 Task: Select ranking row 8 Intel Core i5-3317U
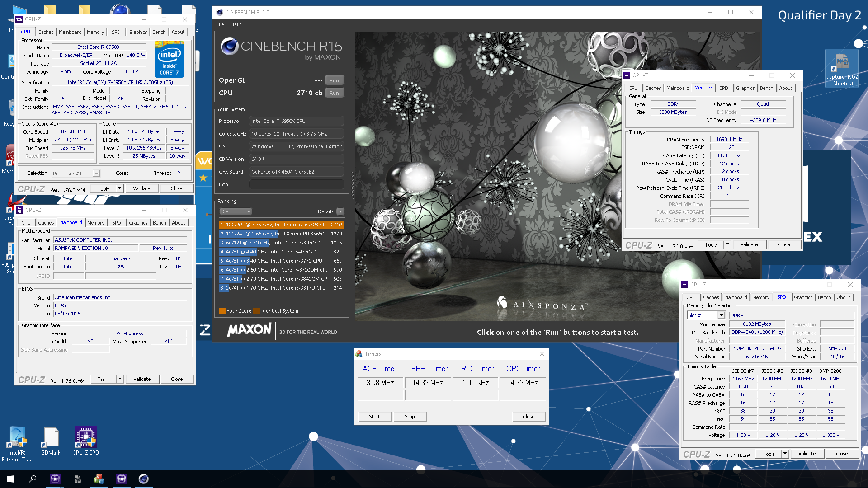(281, 288)
